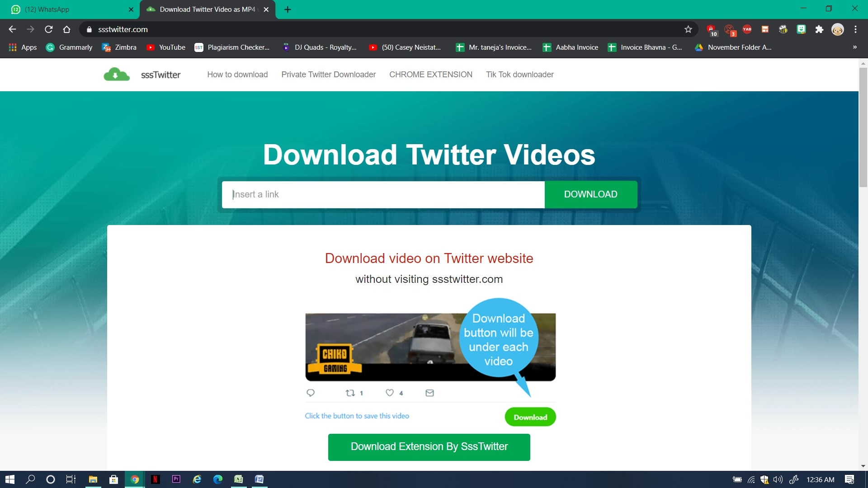This screenshot has height=488, width=868.
Task: Click the browser forward arrow
Action: click(30, 29)
